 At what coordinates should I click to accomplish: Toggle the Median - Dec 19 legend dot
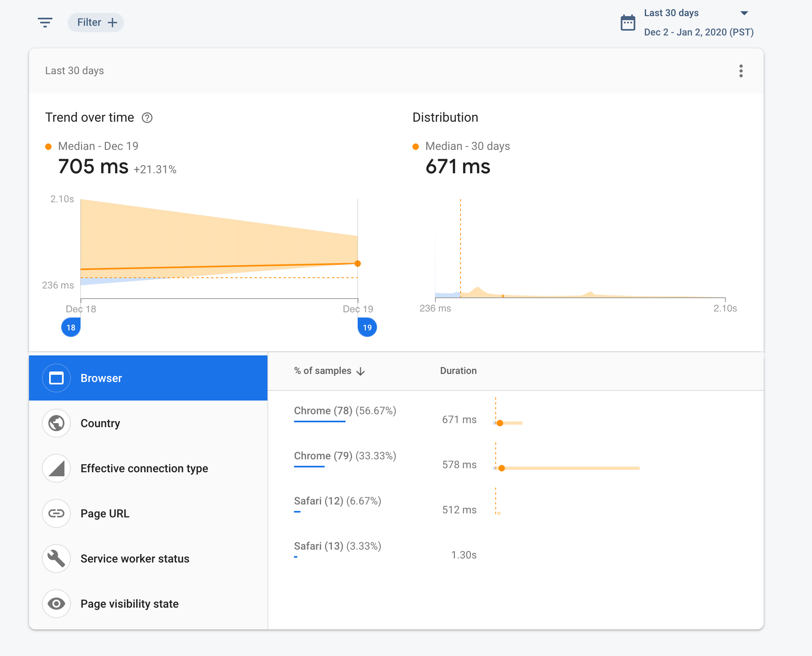49,146
